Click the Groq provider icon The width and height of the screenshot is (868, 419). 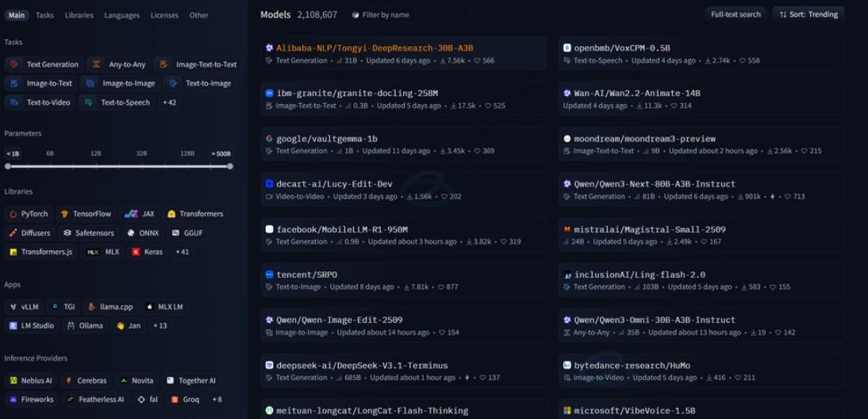point(175,400)
